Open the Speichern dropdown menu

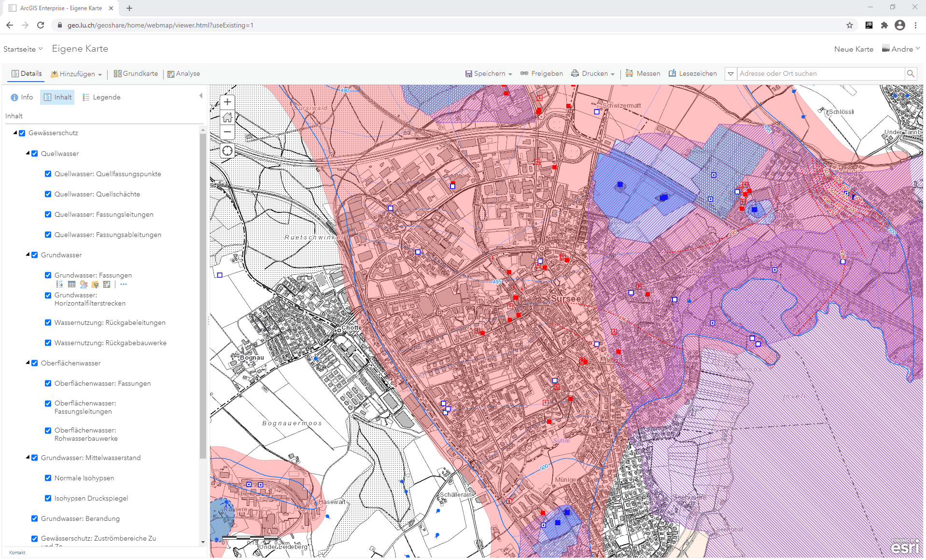[489, 74]
